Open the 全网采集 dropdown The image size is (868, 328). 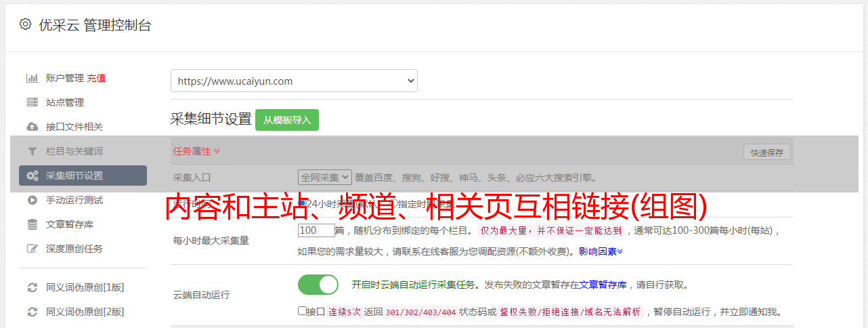pyautogui.click(x=325, y=178)
